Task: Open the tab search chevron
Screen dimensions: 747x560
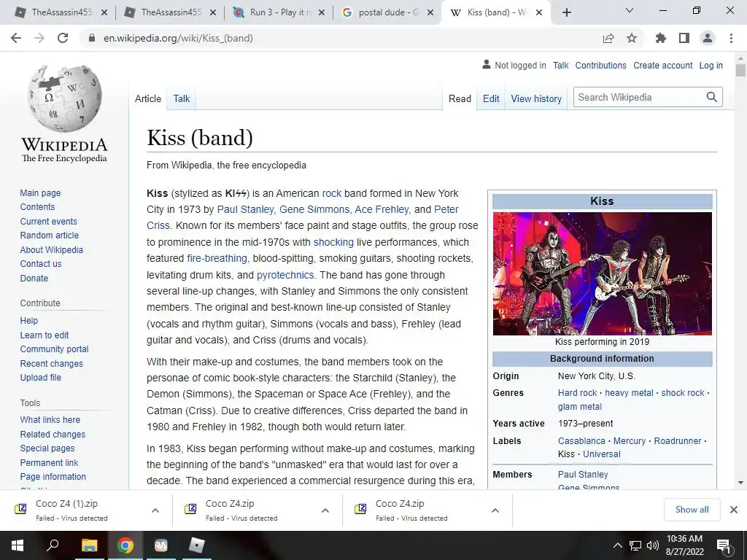Action: pyautogui.click(x=630, y=10)
